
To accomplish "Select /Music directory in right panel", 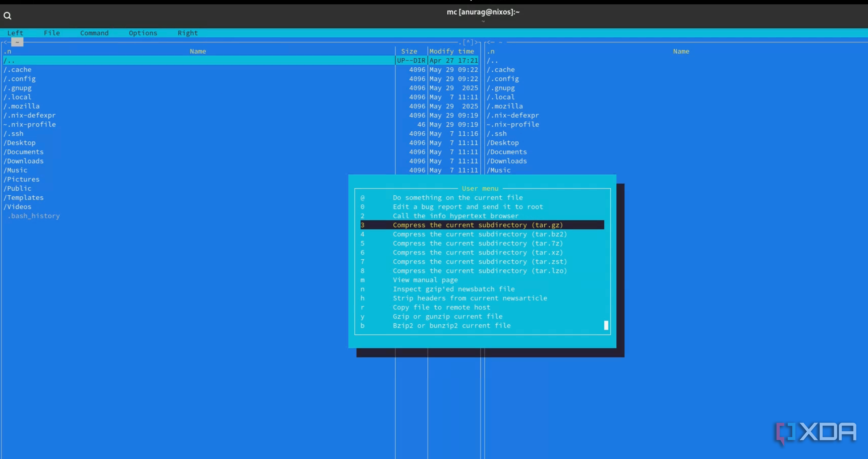I will (498, 170).
